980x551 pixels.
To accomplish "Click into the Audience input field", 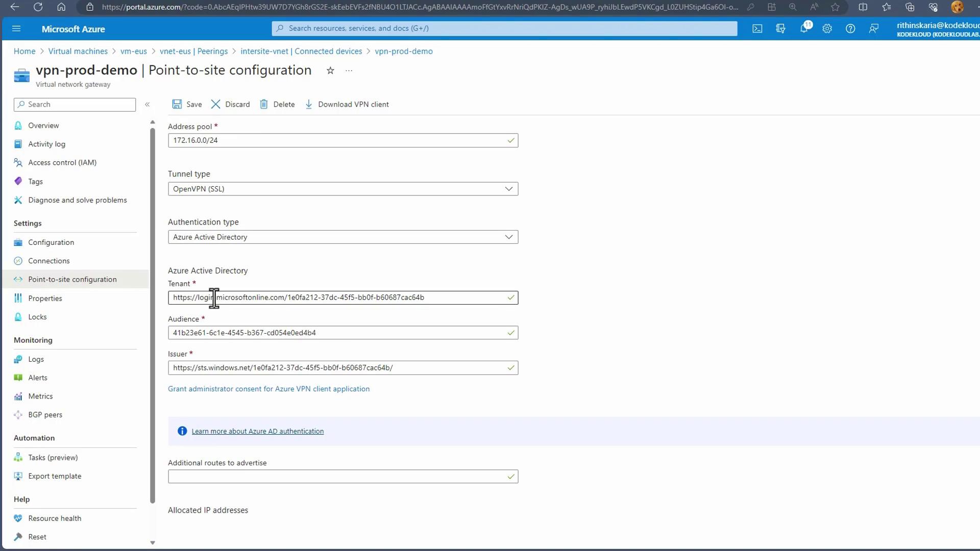I will click(337, 333).
